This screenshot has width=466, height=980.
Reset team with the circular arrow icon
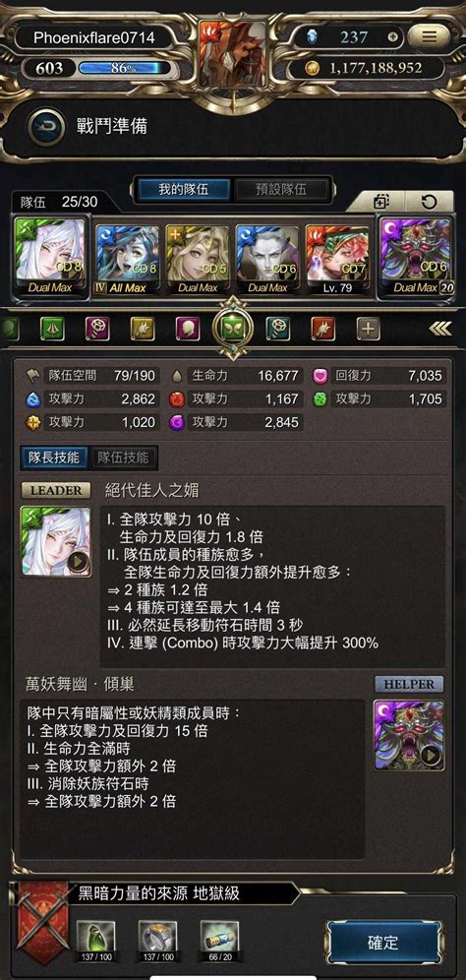pyautogui.click(x=429, y=202)
